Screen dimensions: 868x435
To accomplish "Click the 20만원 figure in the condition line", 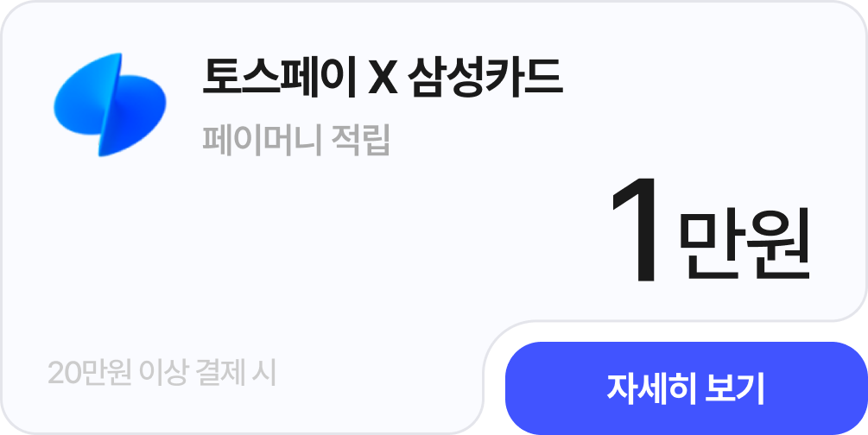I will (x=90, y=374).
